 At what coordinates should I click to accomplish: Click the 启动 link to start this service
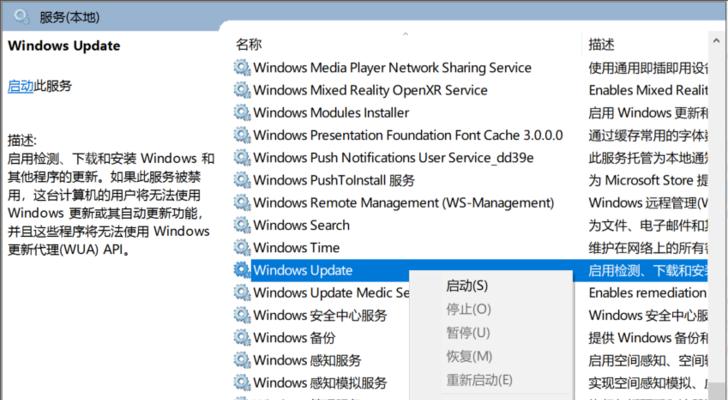tap(20, 86)
